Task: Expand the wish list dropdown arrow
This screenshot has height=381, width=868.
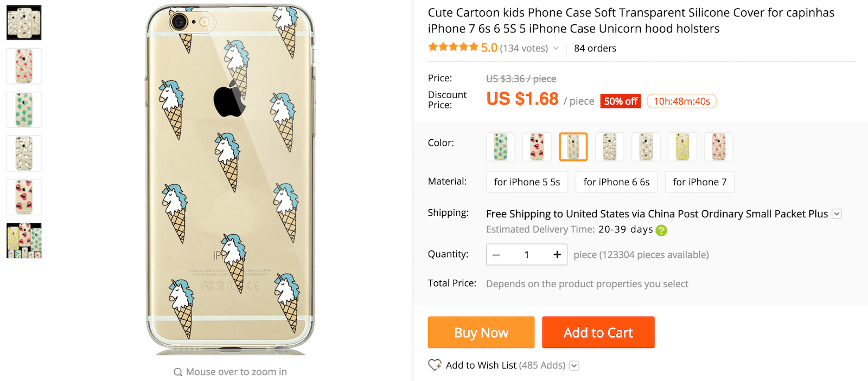Action: click(574, 366)
